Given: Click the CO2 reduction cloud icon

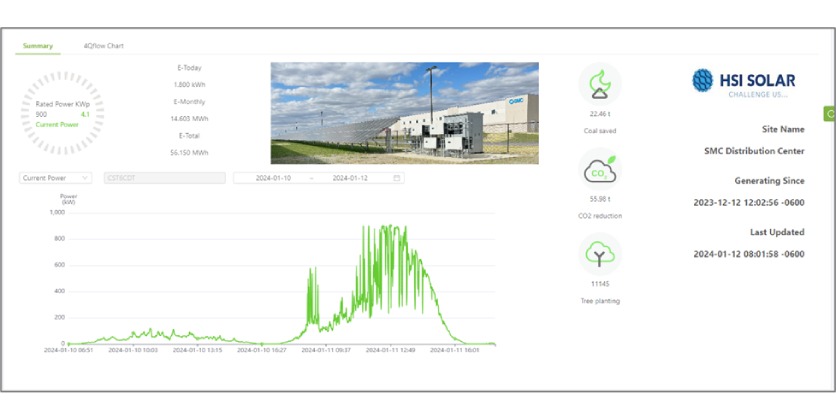Looking at the screenshot, I should point(599,170).
